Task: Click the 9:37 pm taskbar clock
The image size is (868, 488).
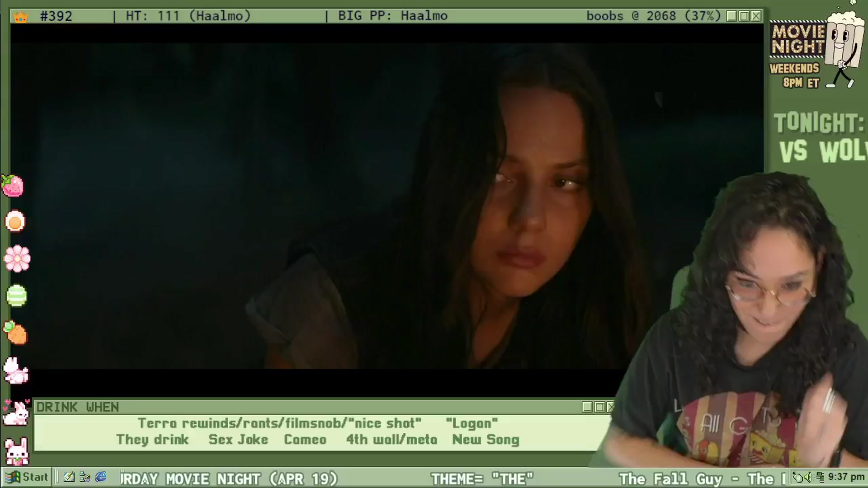Action: tap(846, 477)
